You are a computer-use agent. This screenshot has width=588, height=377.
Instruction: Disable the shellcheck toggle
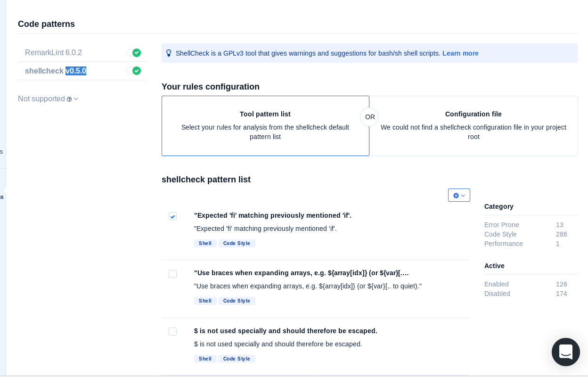click(x=133, y=71)
